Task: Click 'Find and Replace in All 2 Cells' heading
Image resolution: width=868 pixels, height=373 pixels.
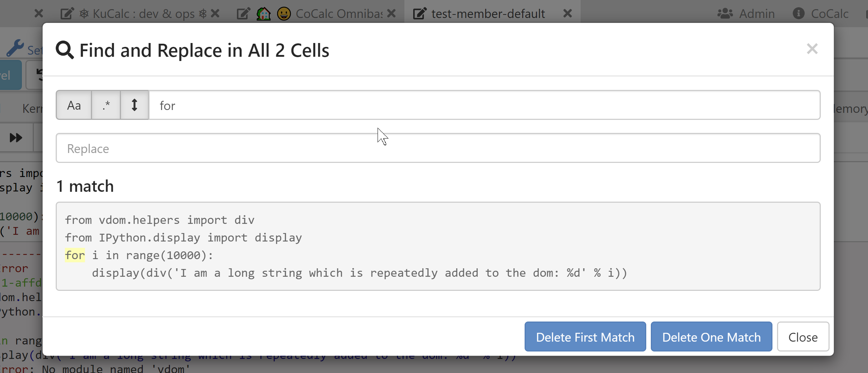Action: tap(204, 50)
